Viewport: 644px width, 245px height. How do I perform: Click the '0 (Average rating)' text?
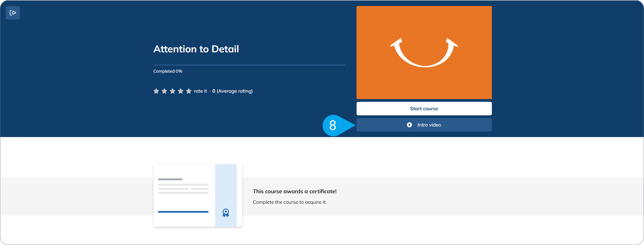click(232, 91)
